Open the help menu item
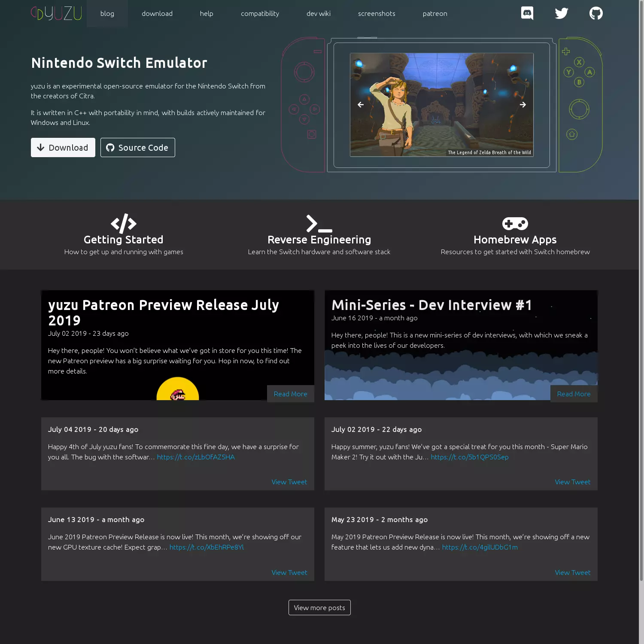 tap(207, 13)
